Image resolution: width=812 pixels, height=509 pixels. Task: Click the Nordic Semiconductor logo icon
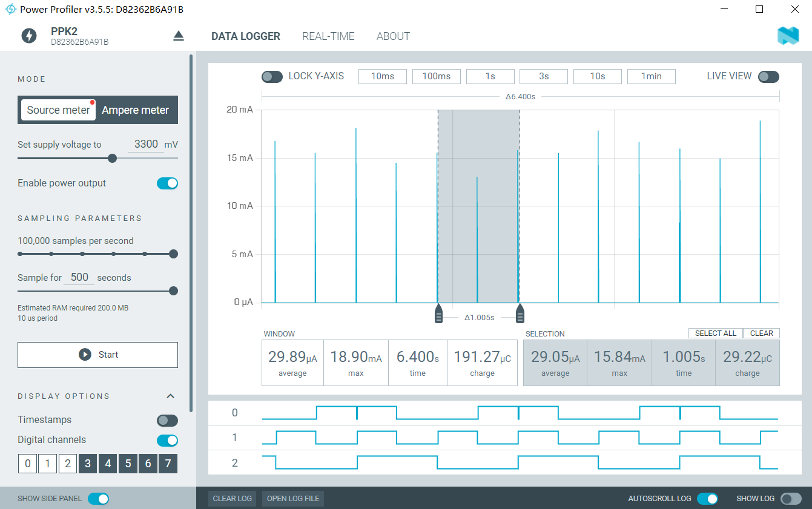pyautogui.click(x=788, y=36)
